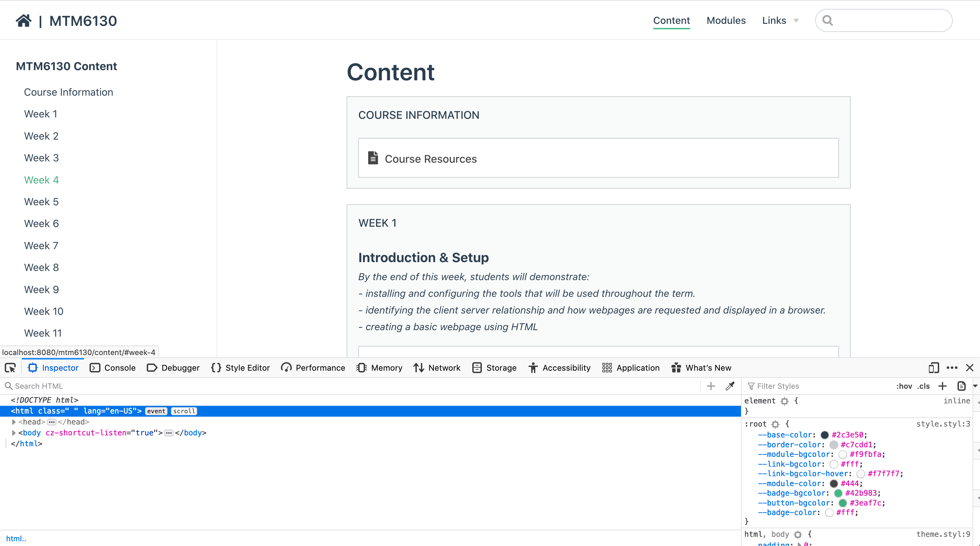Toggle the .cls class panel
The image size is (980, 546).
coord(923,386)
